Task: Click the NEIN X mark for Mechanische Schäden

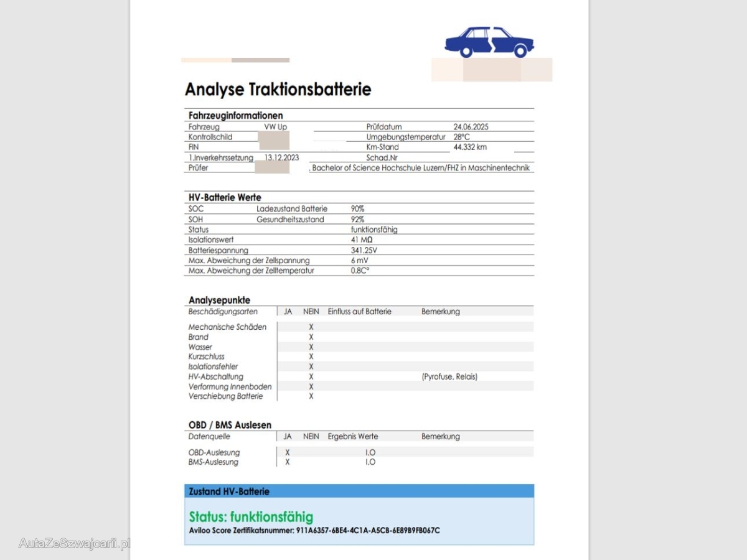Action: 311,327
